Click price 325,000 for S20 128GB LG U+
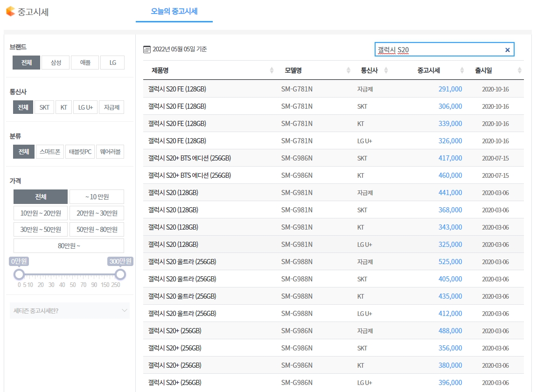The image size is (537, 392). click(450, 245)
